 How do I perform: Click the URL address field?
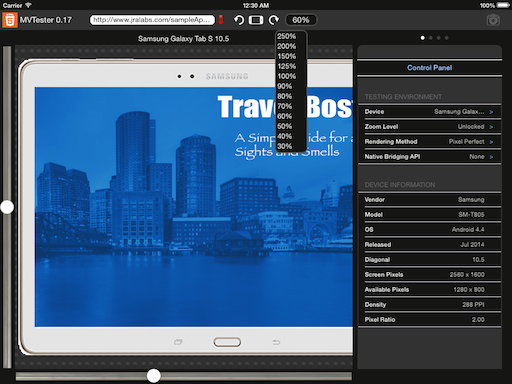[x=152, y=20]
